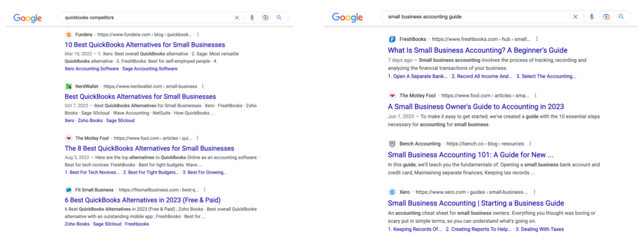Click The Motley Fool favicon in accounting guide results
The image size is (644, 248).
(392, 96)
